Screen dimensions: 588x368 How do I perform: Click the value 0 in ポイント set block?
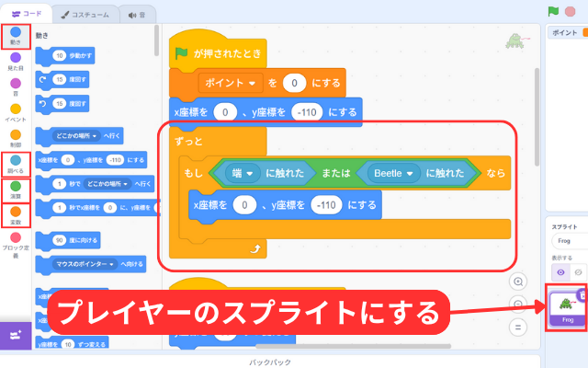click(x=294, y=83)
